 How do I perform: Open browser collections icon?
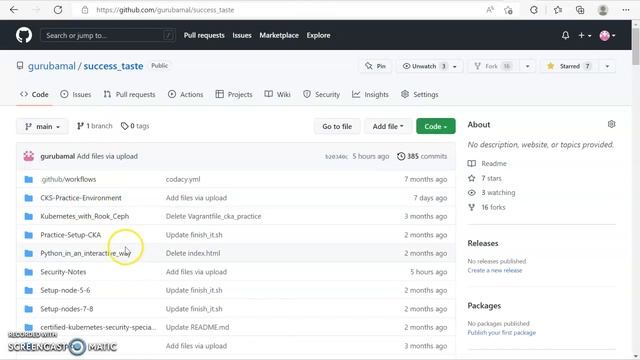coord(580,10)
